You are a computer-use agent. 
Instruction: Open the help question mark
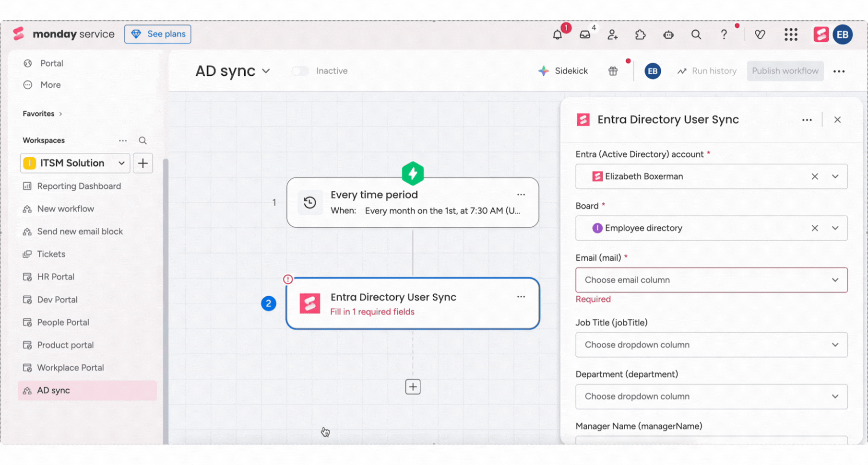[x=724, y=35]
